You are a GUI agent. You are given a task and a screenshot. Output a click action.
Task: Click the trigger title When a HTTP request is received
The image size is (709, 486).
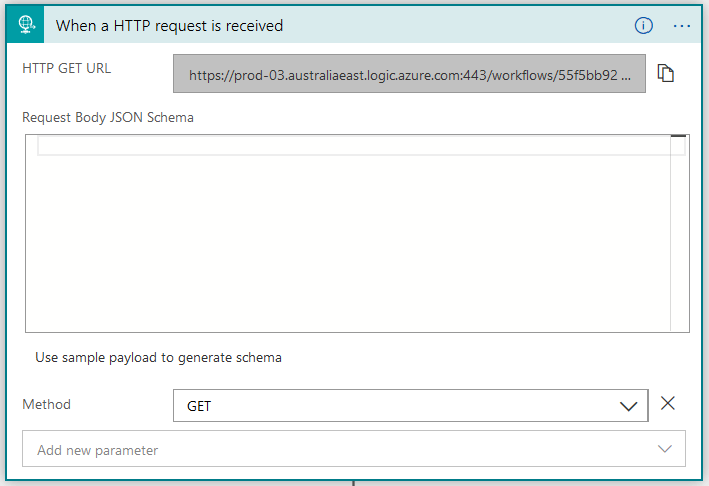point(169,26)
